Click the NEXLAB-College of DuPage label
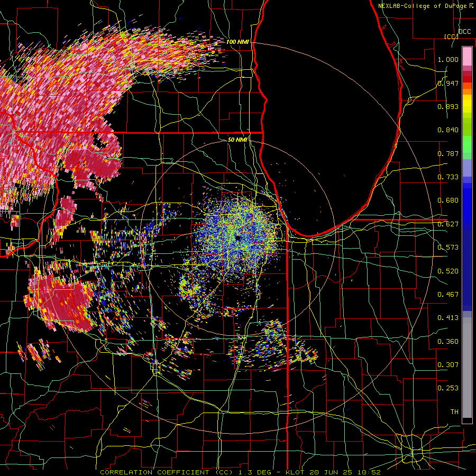 point(423,6)
